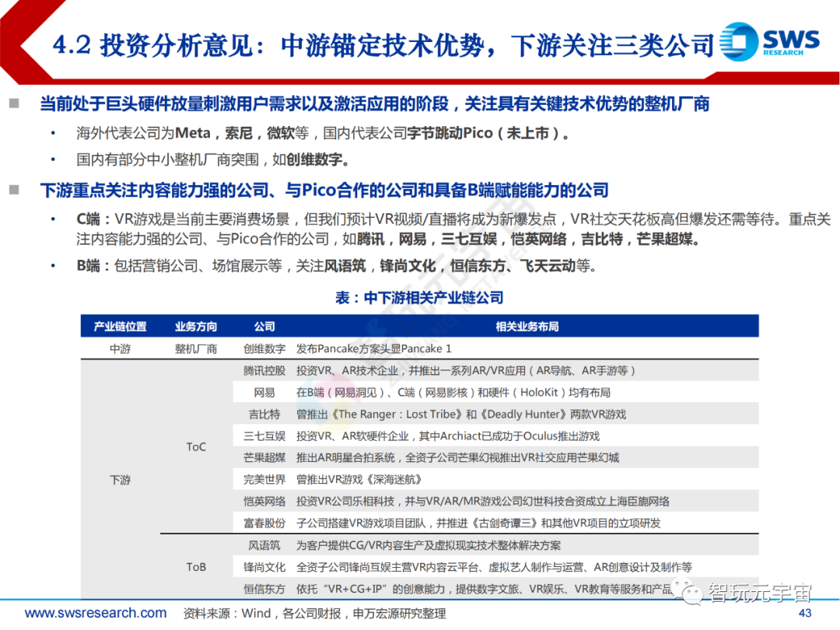
Task: Click the page number 43
Action: pyautogui.click(x=805, y=613)
